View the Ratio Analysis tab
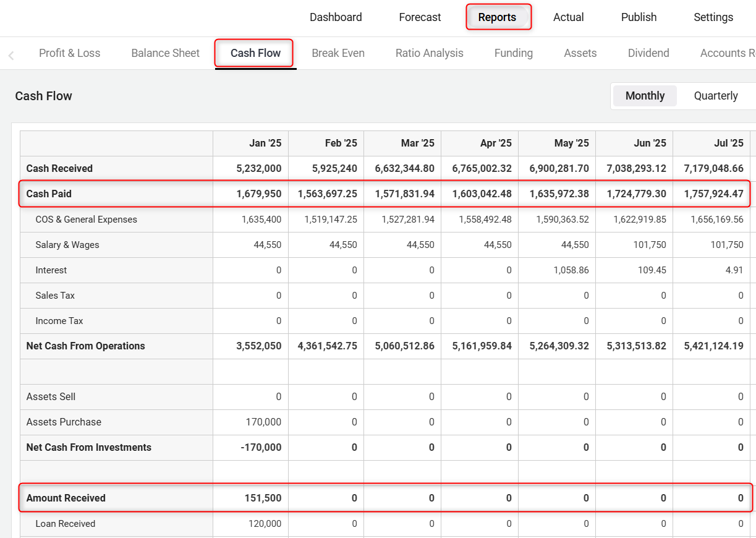Screen dimensions: 756x538 (429, 53)
